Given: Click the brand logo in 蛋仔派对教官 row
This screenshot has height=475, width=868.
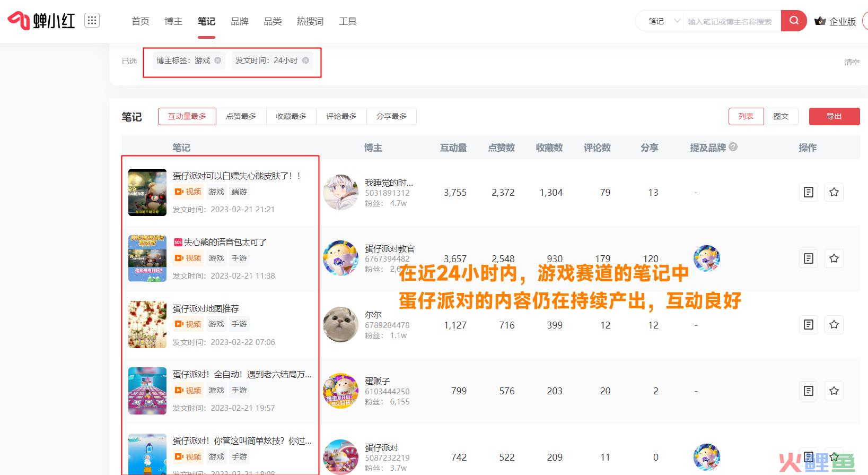Looking at the screenshot, I should click(x=707, y=258).
